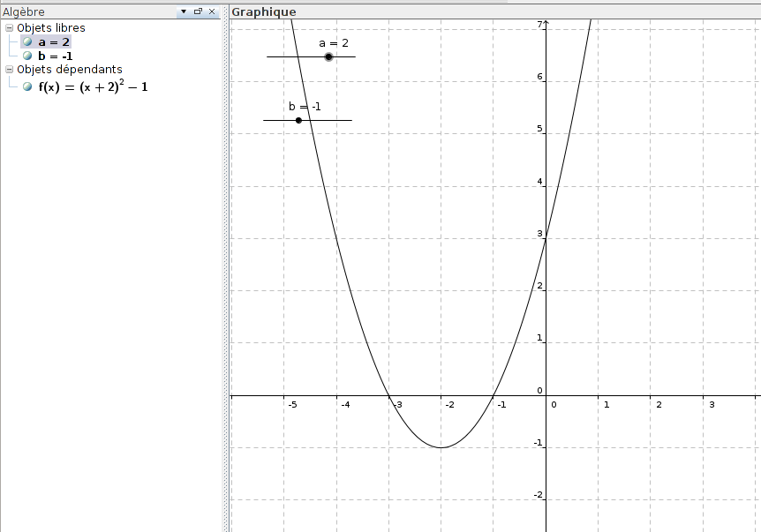
Task: Select the b = -1 entry text
Action: tap(56, 56)
